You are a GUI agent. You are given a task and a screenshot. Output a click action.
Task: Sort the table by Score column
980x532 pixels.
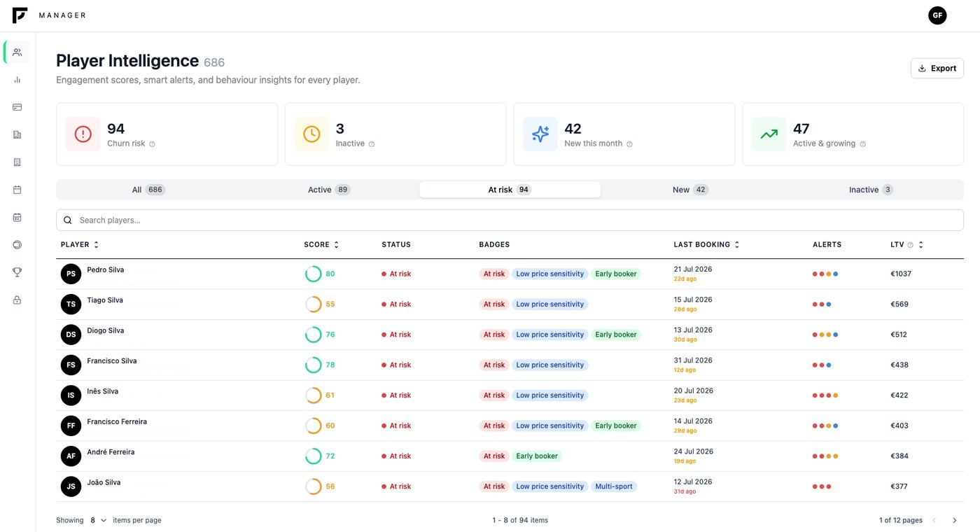(321, 245)
